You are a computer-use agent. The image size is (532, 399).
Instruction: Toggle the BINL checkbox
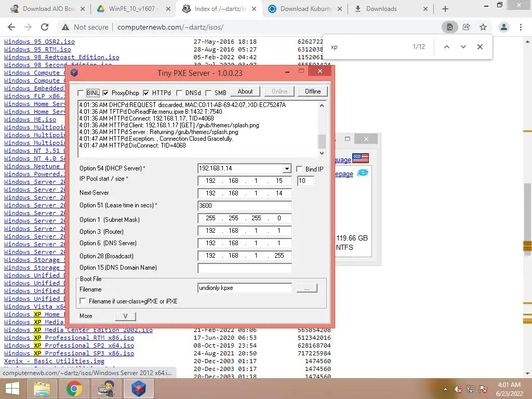point(81,93)
